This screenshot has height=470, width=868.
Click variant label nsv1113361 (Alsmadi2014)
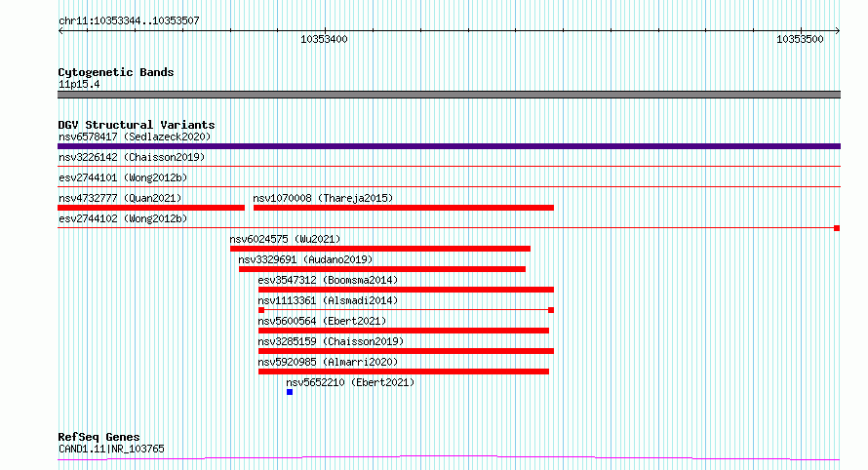329,300
